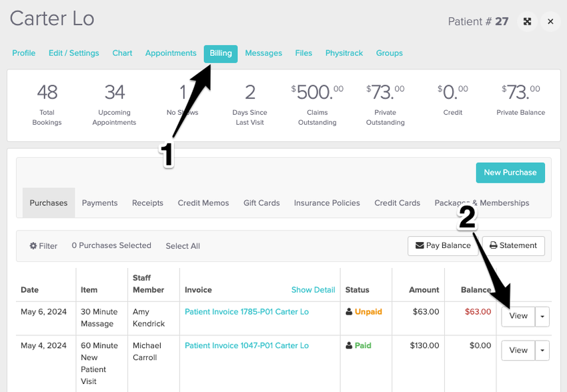
Task: Switch to the Chart tab
Action: coord(122,53)
